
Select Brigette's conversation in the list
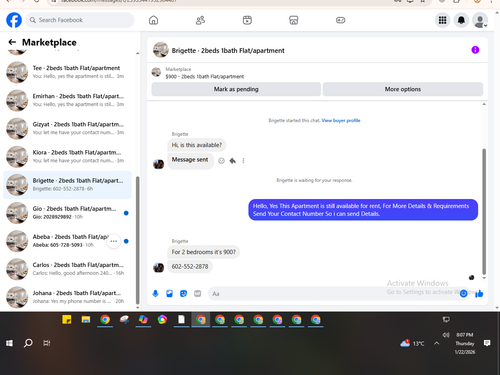tap(67, 185)
